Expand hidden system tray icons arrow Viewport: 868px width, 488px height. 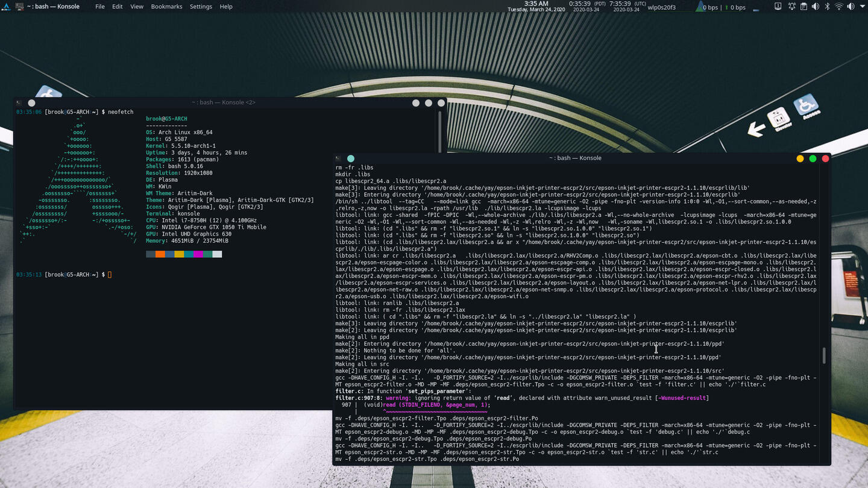(x=863, y=7)
